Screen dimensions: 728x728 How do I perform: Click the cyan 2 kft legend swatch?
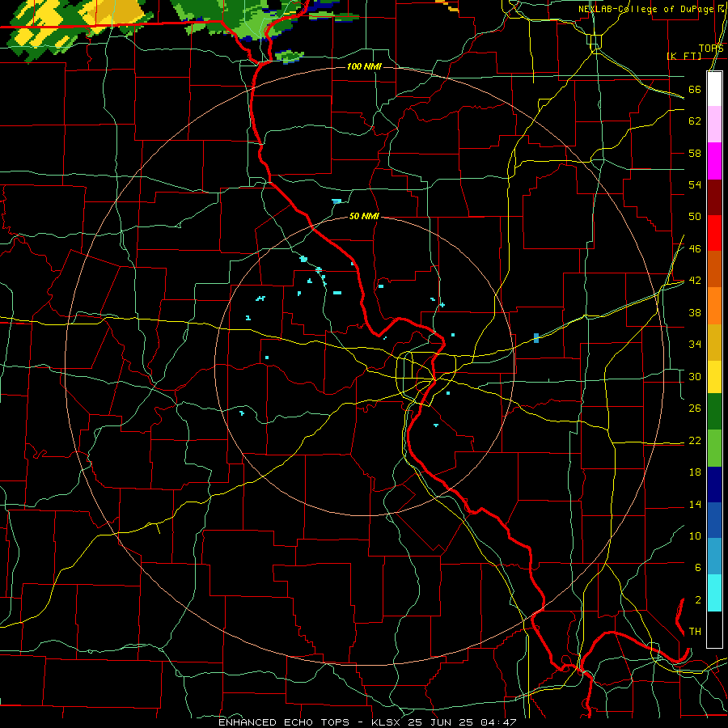click(714, 593)
